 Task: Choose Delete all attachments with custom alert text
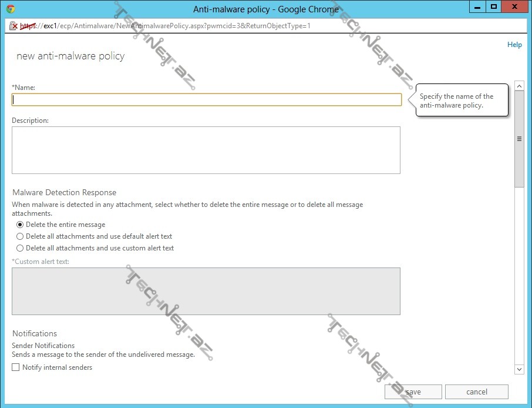pos(20,248)
